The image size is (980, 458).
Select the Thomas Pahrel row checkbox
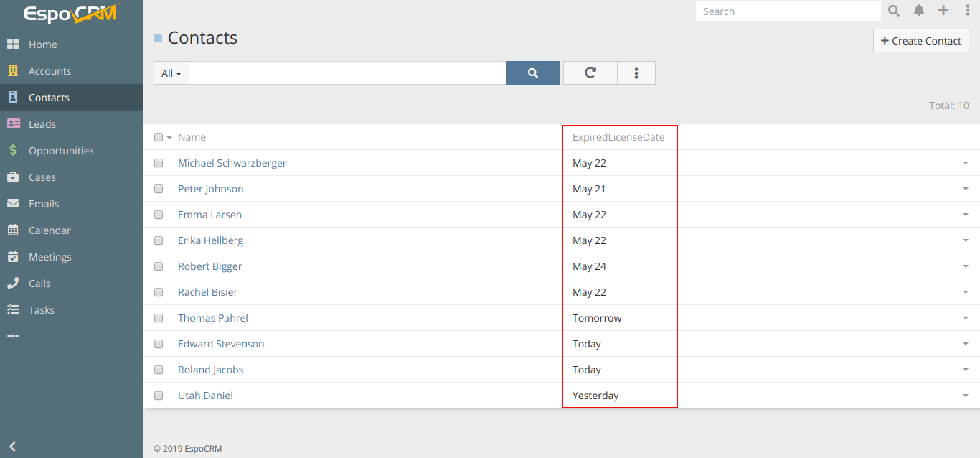click(x=159, y=318)
